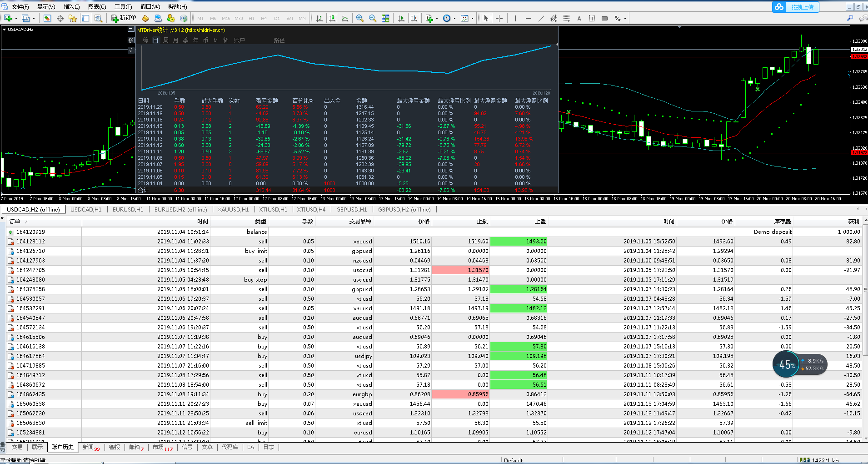This screenshot has height=464, width=868.
Task: Select the Fibonacci retracement tool
Action: [x=566, y=18]
